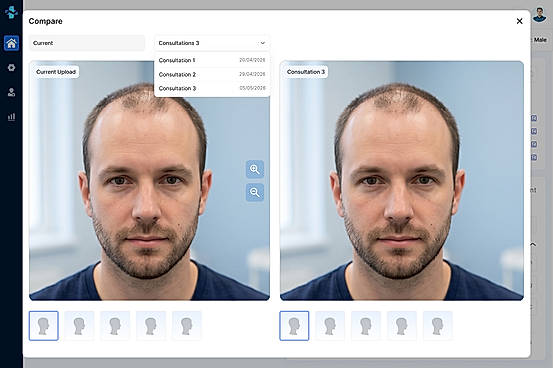Click the Consultation 3 label badge on photo
The height and width of the screenshot is (368, 553).
306,72
